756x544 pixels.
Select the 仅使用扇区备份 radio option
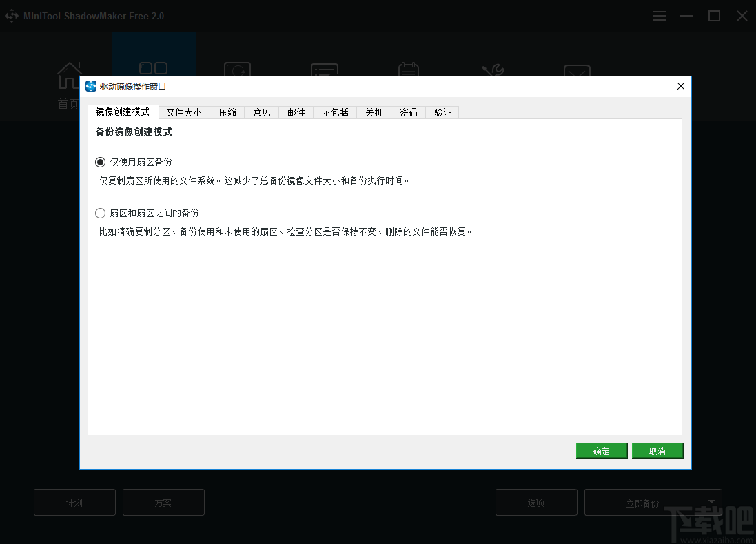100,162
